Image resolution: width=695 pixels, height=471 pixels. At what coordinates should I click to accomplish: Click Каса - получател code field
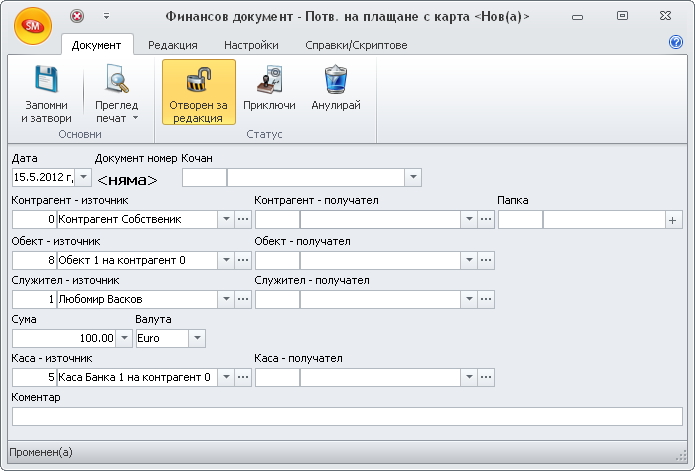277,377
